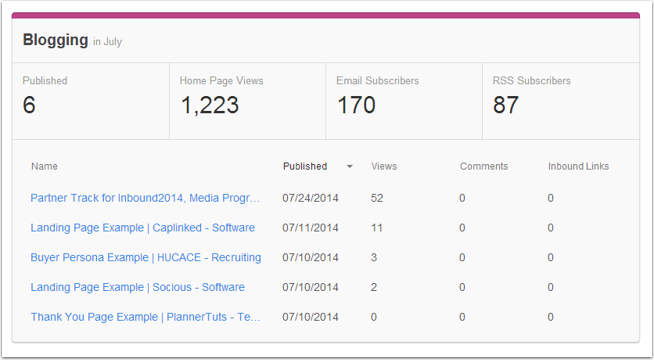654x360 pixels.
Task: Open Landing Page Example Socious link
Action: pos(138,287)
